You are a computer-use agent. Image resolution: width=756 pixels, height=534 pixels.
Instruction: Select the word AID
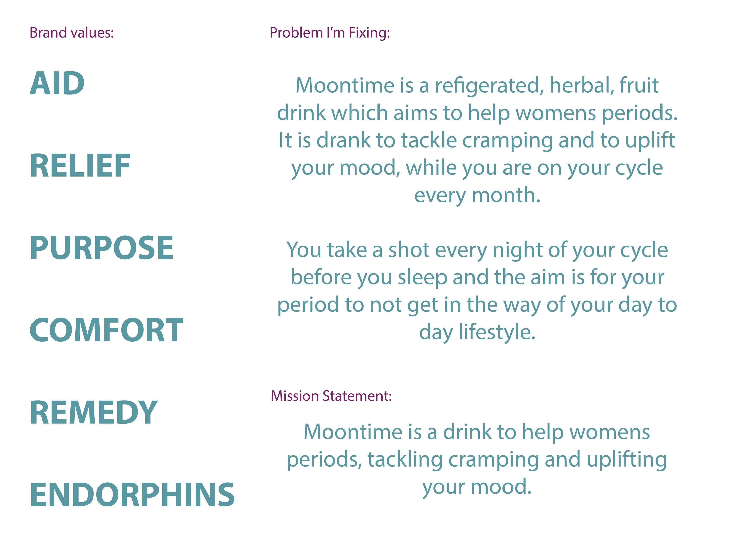[x=57, y=83]
